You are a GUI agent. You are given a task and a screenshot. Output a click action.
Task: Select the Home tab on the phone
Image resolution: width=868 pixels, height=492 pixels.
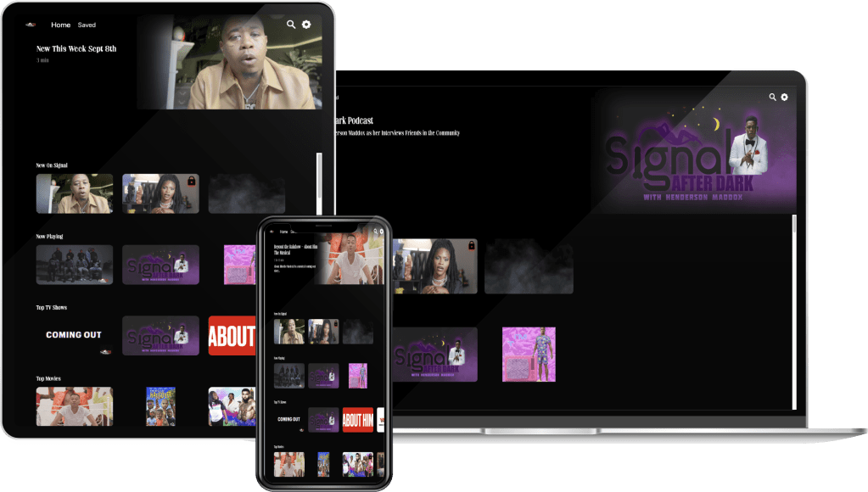point(283,231)
